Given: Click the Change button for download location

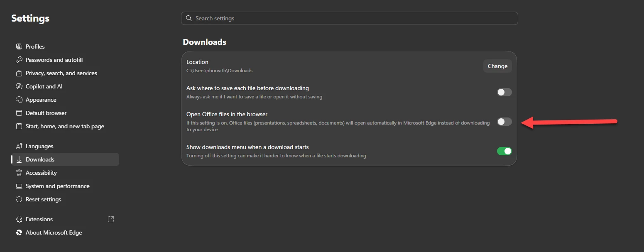Looking at the screenshot, I should [497, 66].
